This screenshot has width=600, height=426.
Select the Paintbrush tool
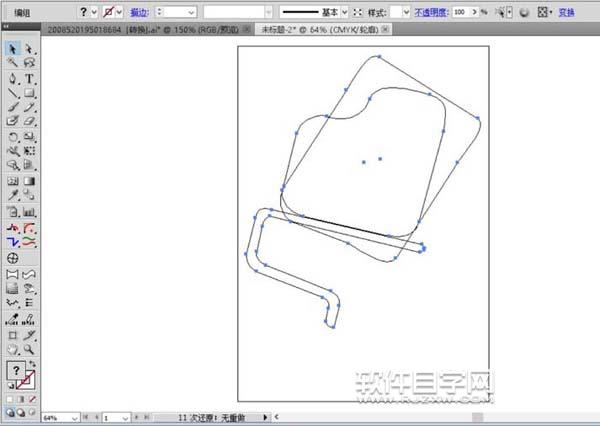13,107
